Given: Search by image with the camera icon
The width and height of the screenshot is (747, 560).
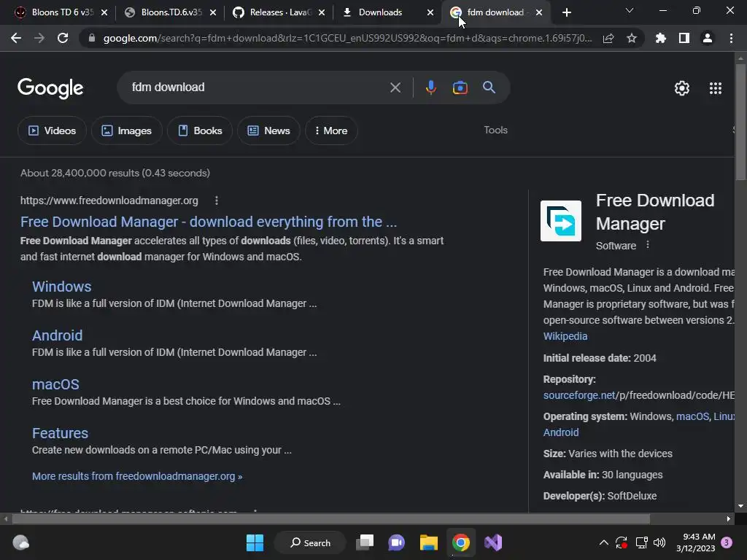Looking at the screenshot, I should click(x=460, y=87).
